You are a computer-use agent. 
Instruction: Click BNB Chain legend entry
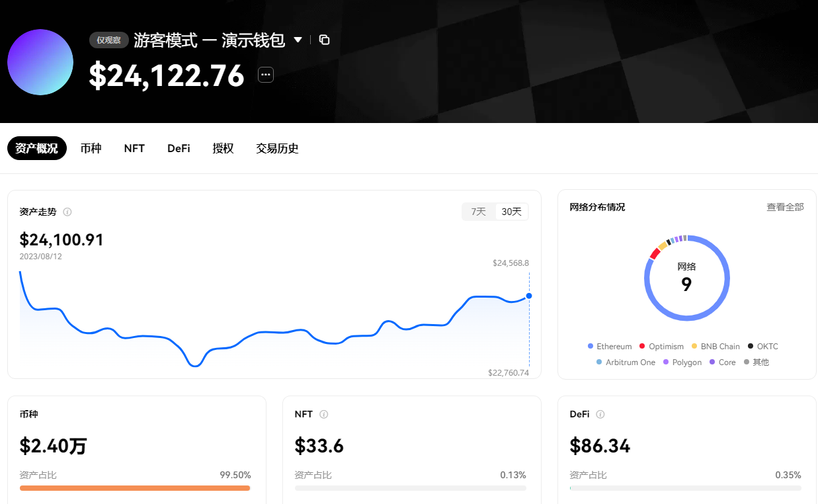pos(716,347)
